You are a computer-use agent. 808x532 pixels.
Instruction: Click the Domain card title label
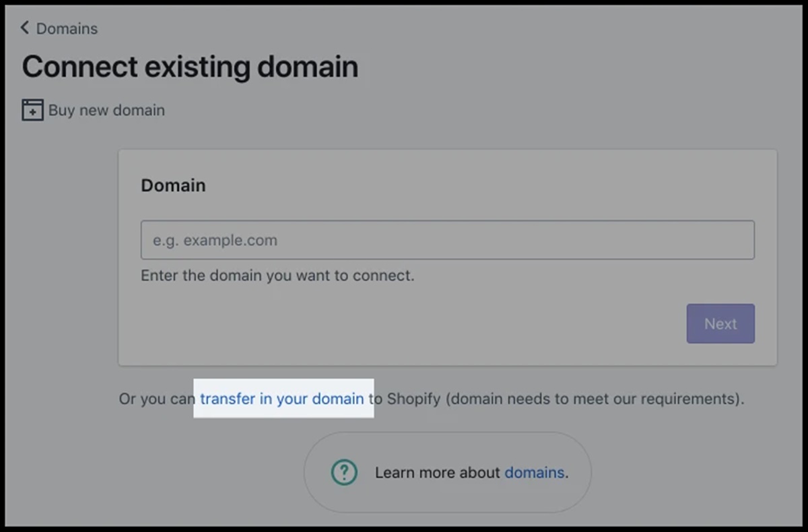point(173,185)
